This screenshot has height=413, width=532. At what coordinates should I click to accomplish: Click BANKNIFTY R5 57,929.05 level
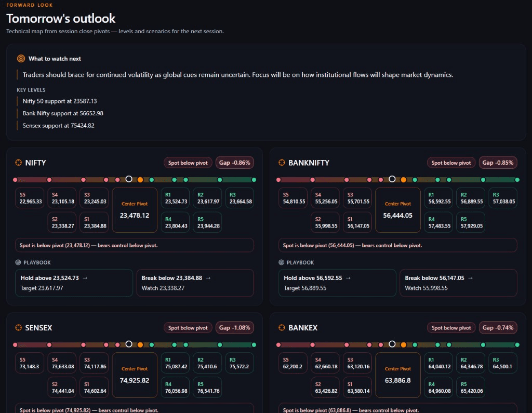pos(471,222)
